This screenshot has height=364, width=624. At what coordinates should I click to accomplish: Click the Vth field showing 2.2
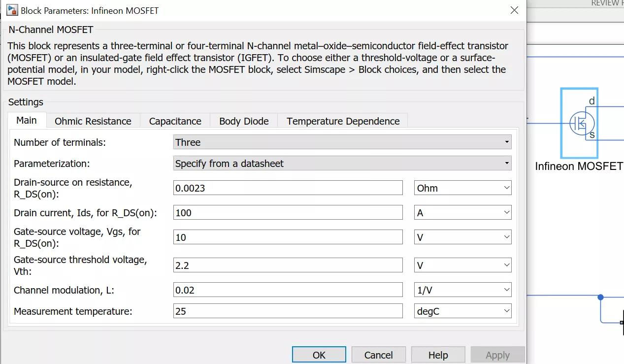288,265
